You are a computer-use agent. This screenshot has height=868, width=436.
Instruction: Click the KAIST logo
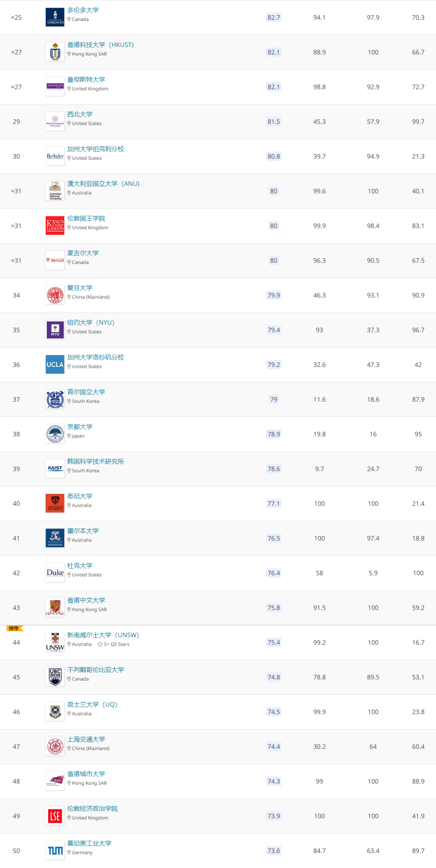click(x=55, y=469)
